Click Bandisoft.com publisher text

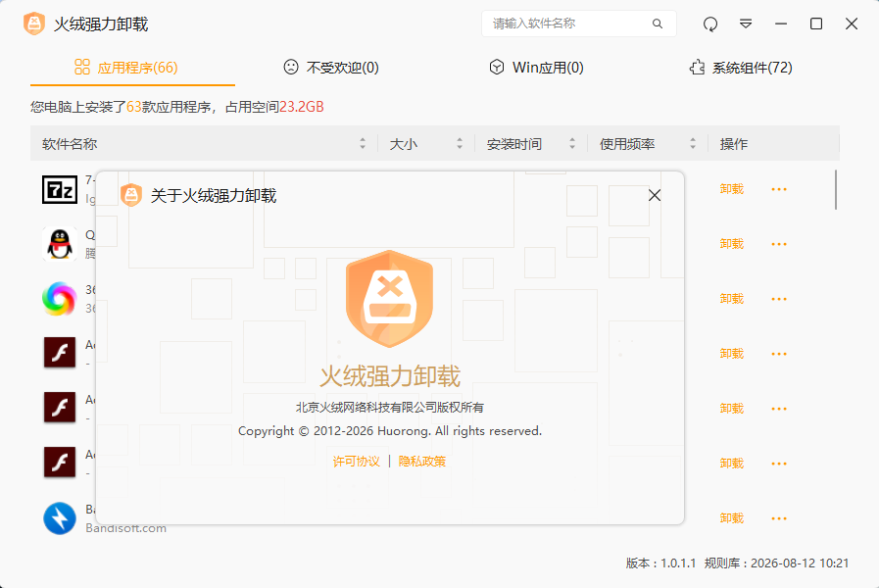point(126,528)
